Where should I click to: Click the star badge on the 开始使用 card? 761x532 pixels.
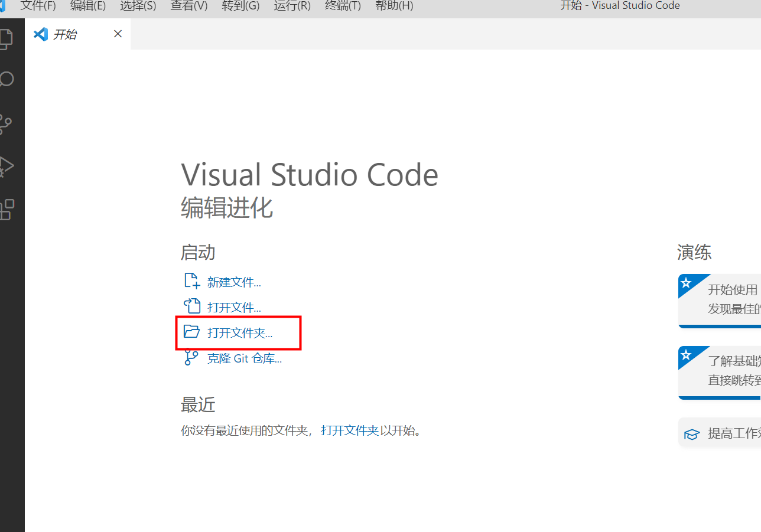point(686,283)
